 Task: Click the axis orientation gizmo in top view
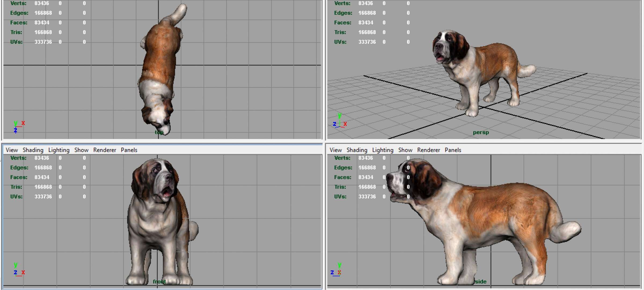pyautogui.click(x=19, y=127)
